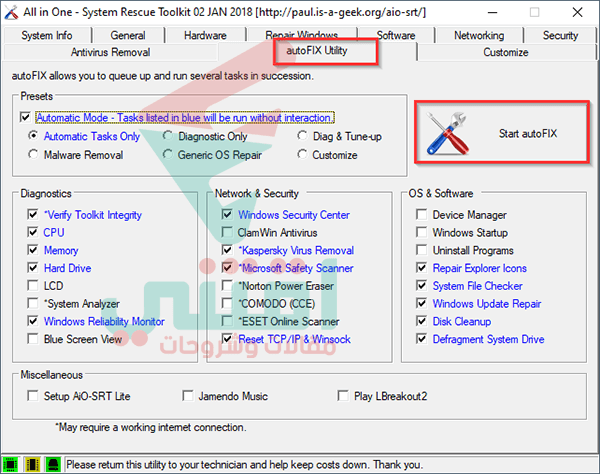600x474 pixels.
Task: Open the Hardware tab
Action: pyautogui.click(x=205, y=36)
